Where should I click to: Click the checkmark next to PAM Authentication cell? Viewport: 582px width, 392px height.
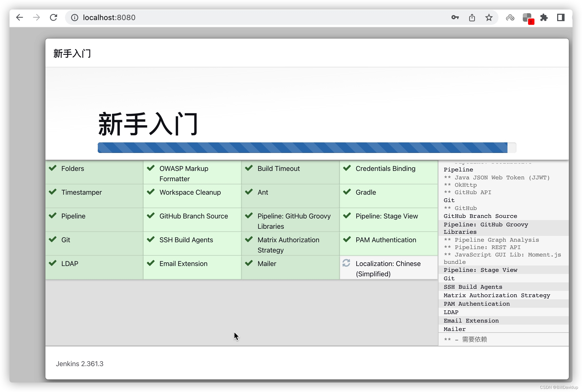tap(347, 239)
